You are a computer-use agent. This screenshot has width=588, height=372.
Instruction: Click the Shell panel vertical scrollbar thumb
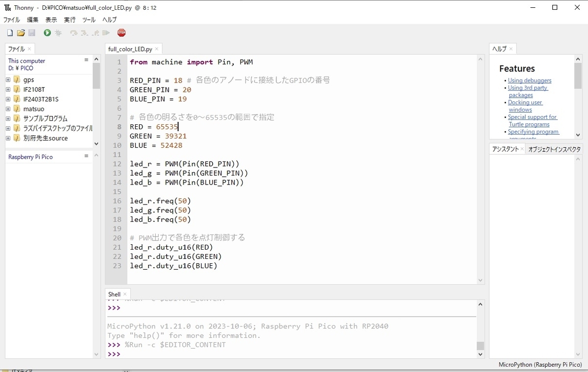(481, 346)
